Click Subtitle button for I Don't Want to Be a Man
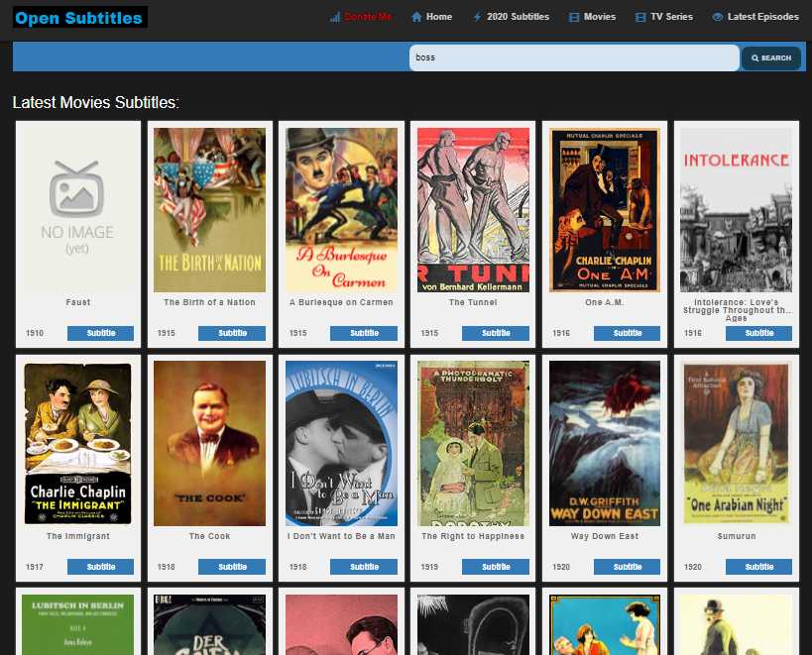Screen dimensions: 812x655 pos(364,567)
